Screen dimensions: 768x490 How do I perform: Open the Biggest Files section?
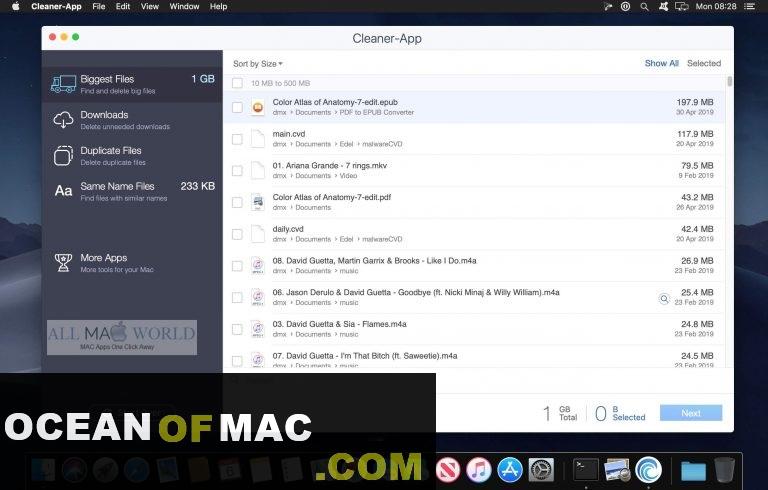pos(132,84)
